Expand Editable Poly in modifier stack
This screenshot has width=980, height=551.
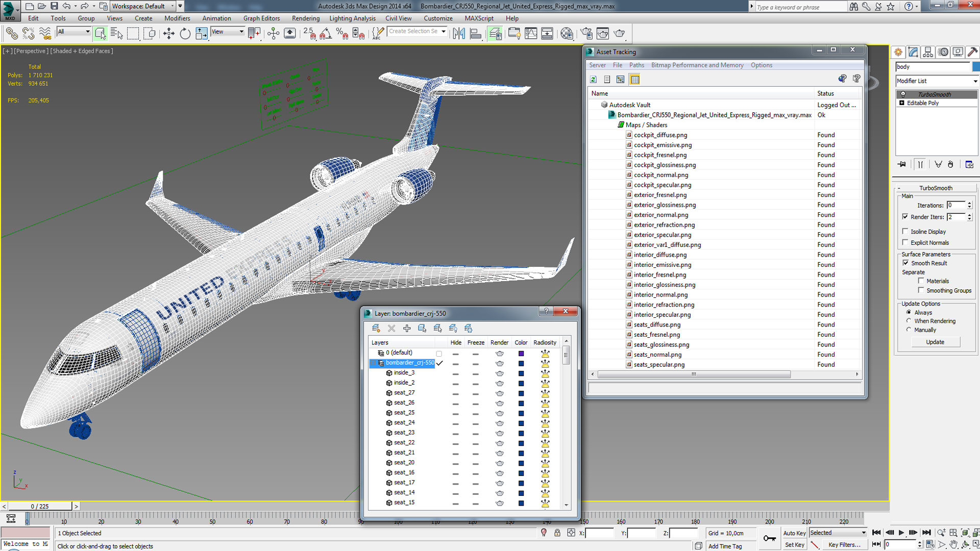902,103
